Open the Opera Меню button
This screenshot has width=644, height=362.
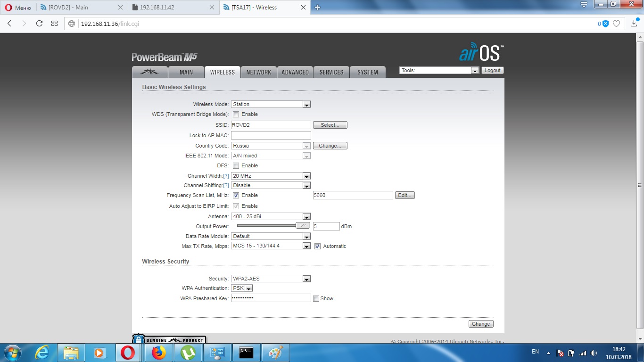click(18, 8)
